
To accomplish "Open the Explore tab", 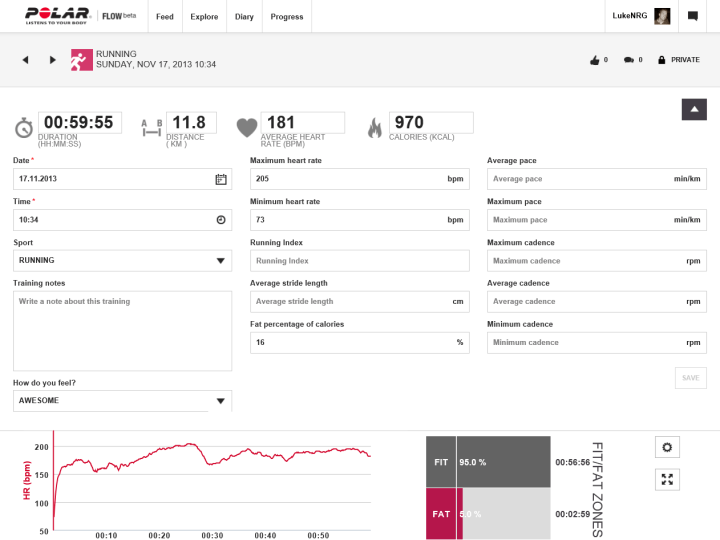I will [x=204, y=17].
